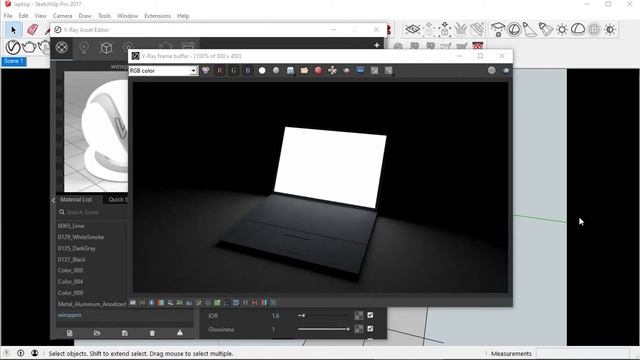Click purge unused materials icon
The image size is (640, 360).
tap(180, 333)
